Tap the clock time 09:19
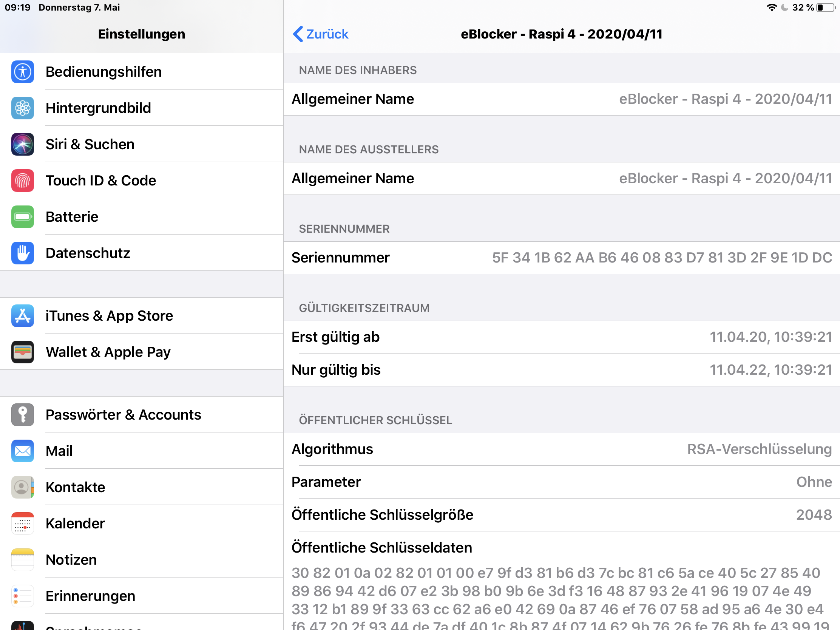 point(17,8)
